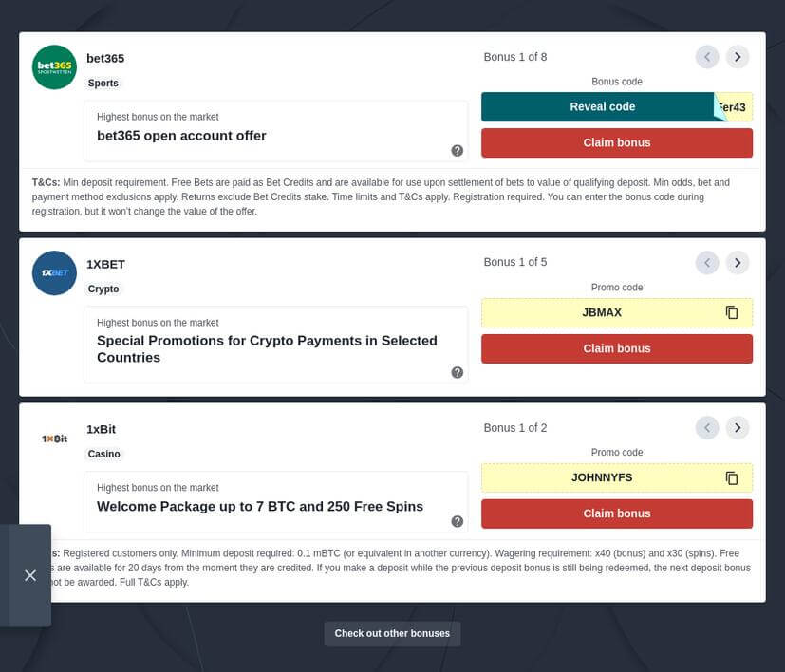This screenshot has height=672, width=785.
Task: Click the 1xBit logo icon
Action: (x=54, y=439)
